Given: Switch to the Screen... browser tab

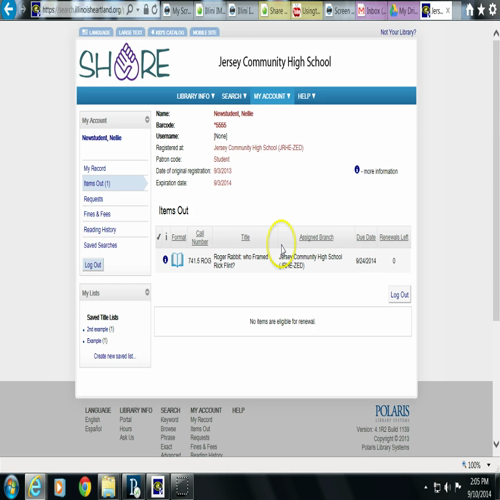Looking at the screenshot, I should click(x=339, y=11).
